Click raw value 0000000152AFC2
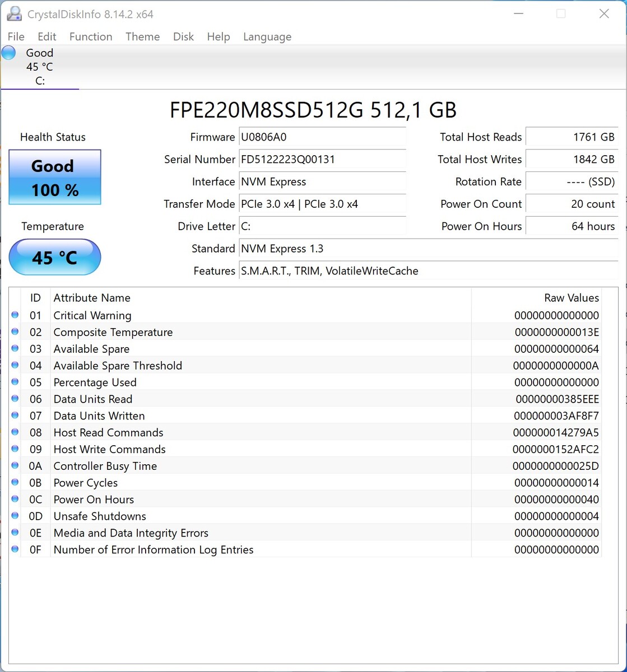The width and height of the screenshot is (627, 672). coord(556,450)
